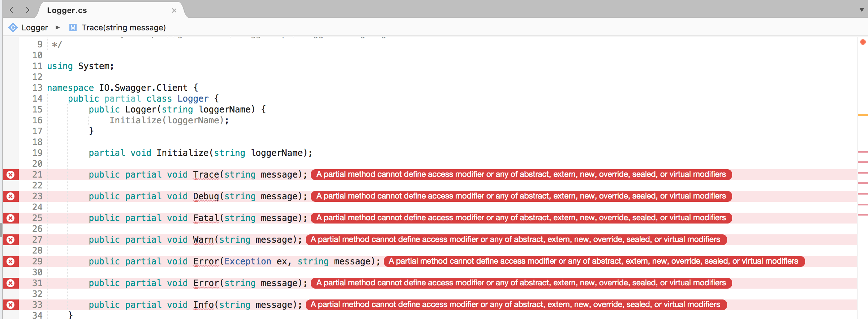Click the error icon on line 23
This screenshot has height=319, width=868.
11,196
